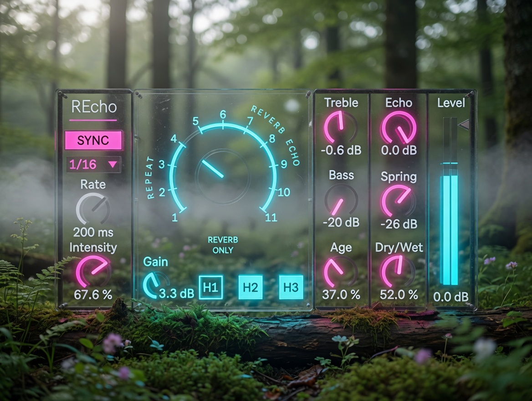Screen dimensions: 532x401
Task: Click the Age knob
Action: tap(340, 272)
